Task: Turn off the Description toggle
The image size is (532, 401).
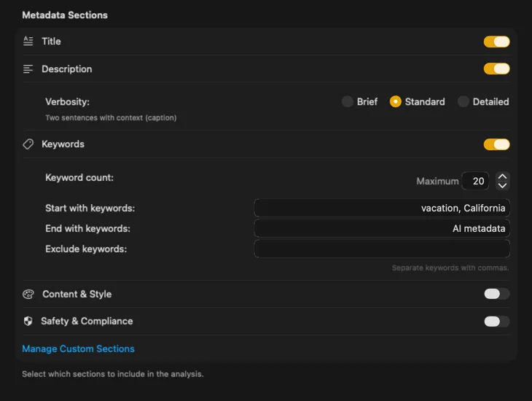Action: click(x=497, y=69)
